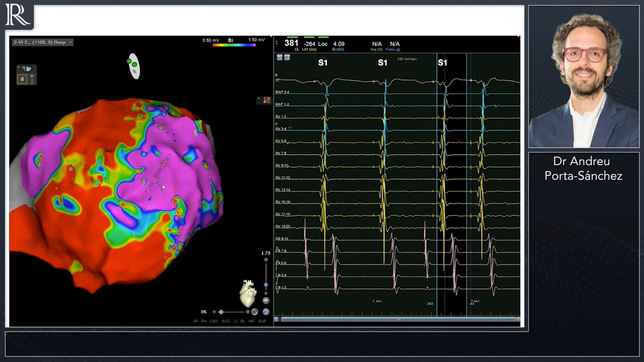This screenshot has height=362, width=644.
Task: Click the CS 9-10 channel label
Action: pyautogui.click(x=282, y=239)
